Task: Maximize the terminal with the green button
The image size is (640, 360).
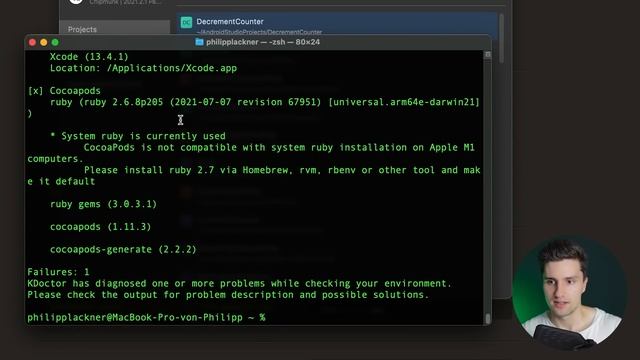Action: (x=55, y=42)
